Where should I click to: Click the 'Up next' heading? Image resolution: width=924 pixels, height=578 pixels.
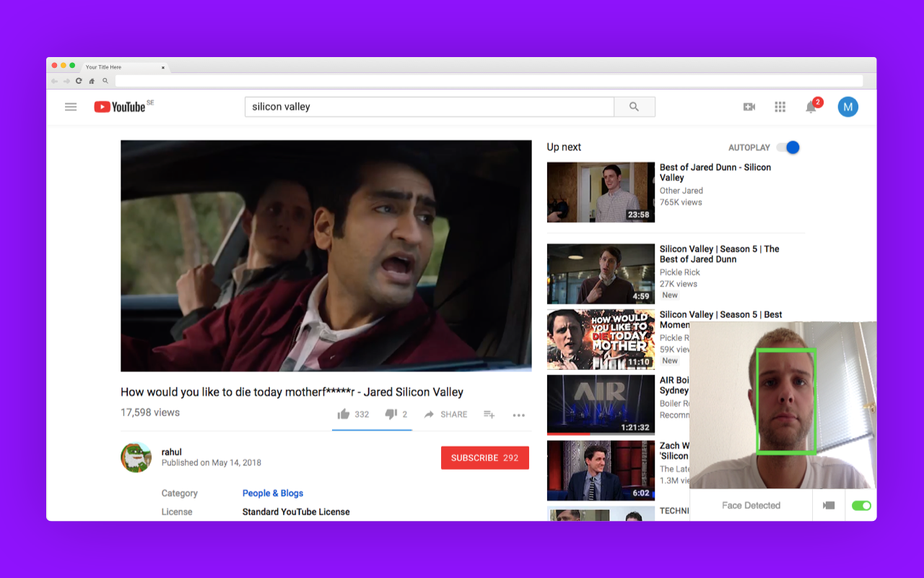(564, 147)
